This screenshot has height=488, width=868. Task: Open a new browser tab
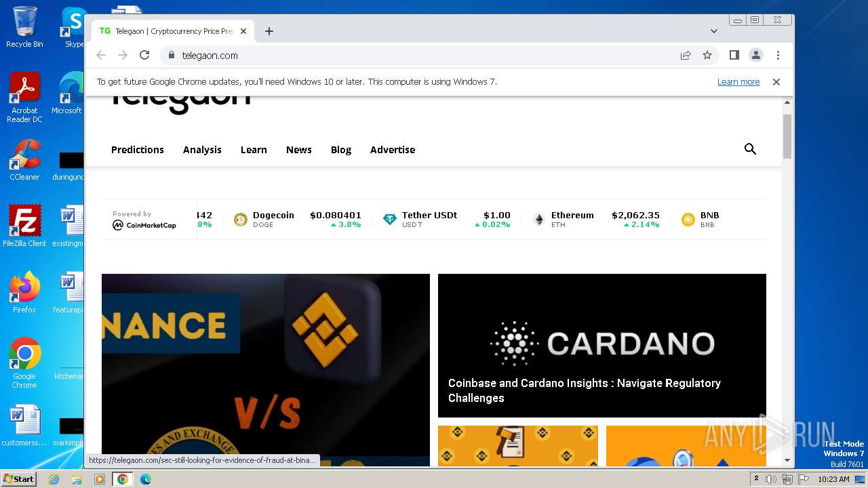tap(269, 31)
